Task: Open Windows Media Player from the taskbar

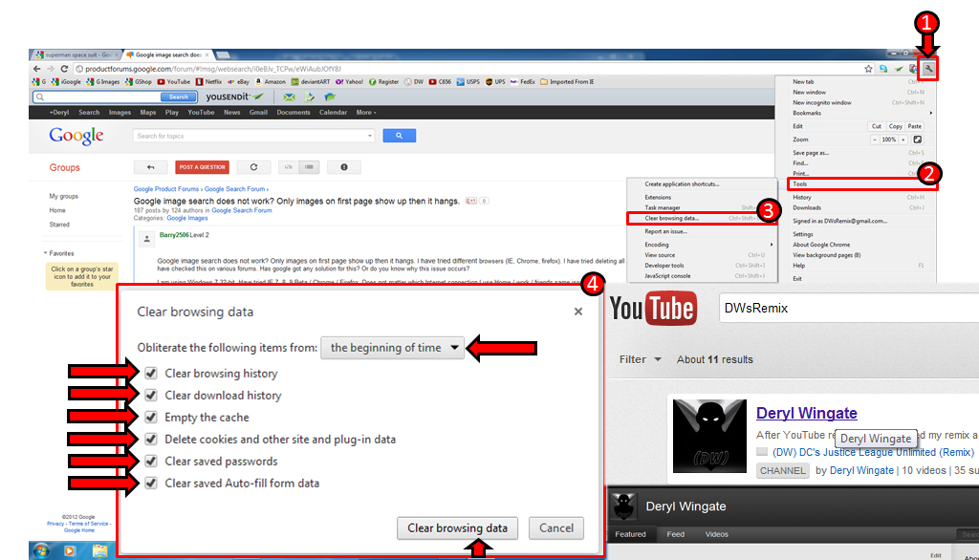Action: (70, 550)
